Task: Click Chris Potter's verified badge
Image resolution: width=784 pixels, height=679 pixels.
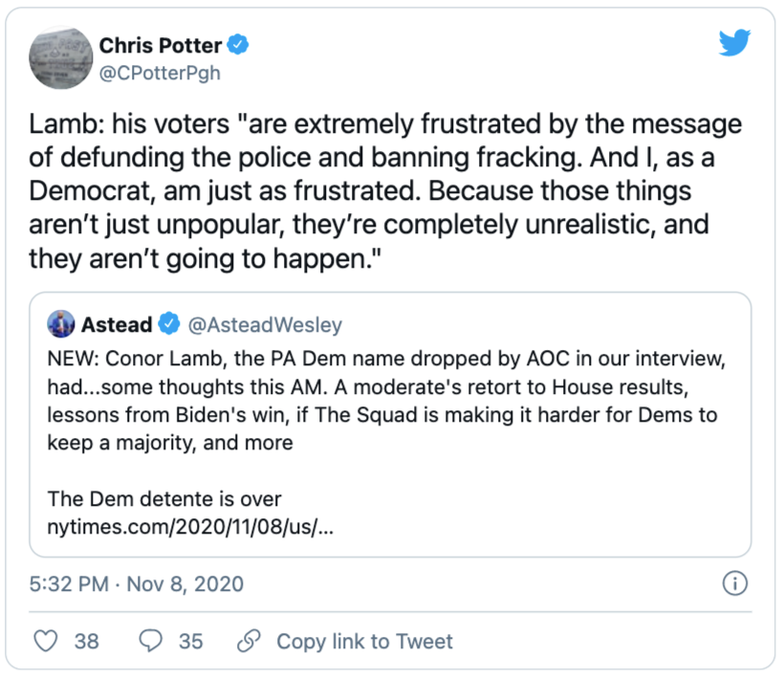Action: pyautogui.click(x=242, y=44)
